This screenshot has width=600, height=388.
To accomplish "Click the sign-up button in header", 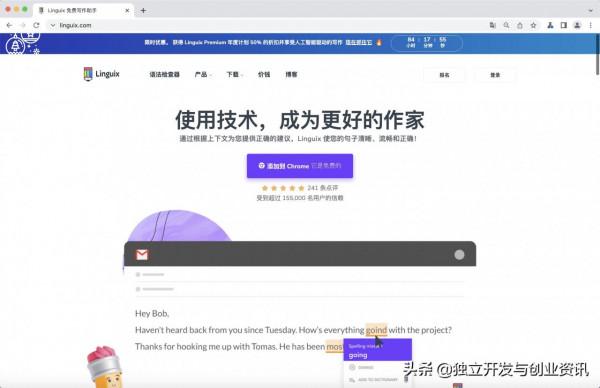I will tap(444, 75).
